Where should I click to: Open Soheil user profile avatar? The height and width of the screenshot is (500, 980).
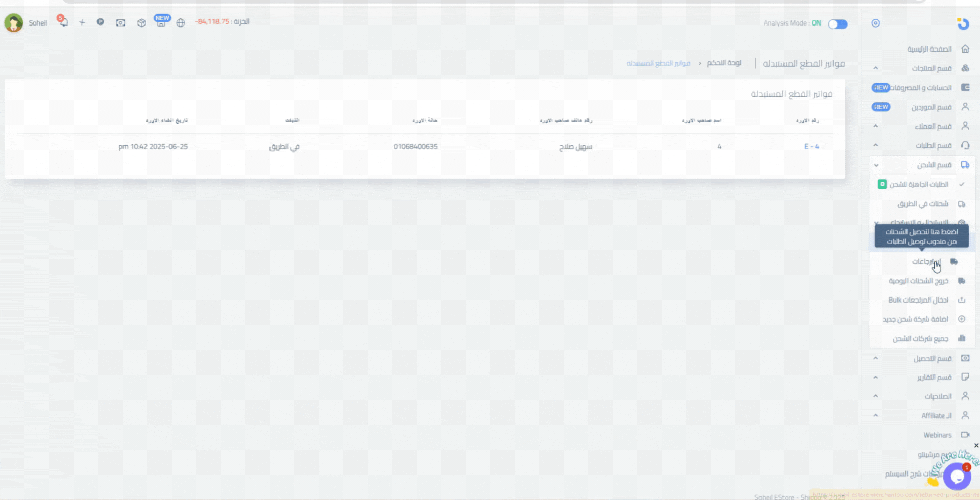click(14, 23)
